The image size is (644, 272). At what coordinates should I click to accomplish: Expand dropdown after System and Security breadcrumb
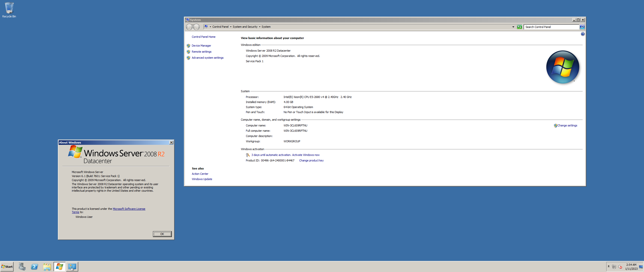click(260, 27)
